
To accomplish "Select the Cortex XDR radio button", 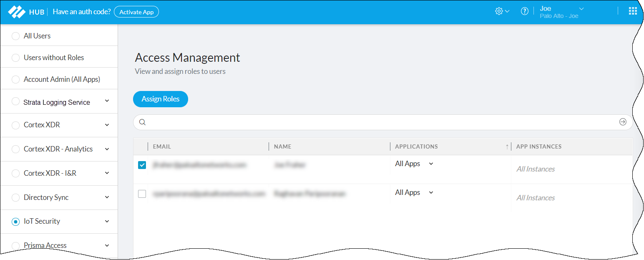I will pos(15,125).
